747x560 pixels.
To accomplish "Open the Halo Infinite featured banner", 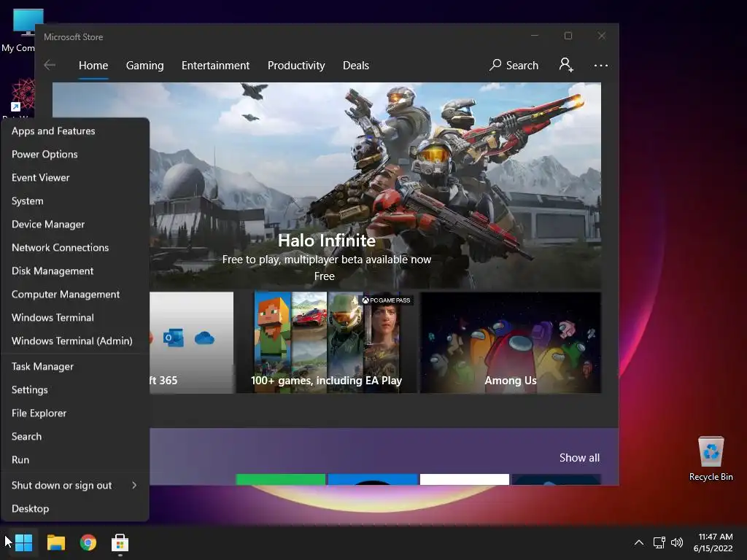I will click(327, 186).
